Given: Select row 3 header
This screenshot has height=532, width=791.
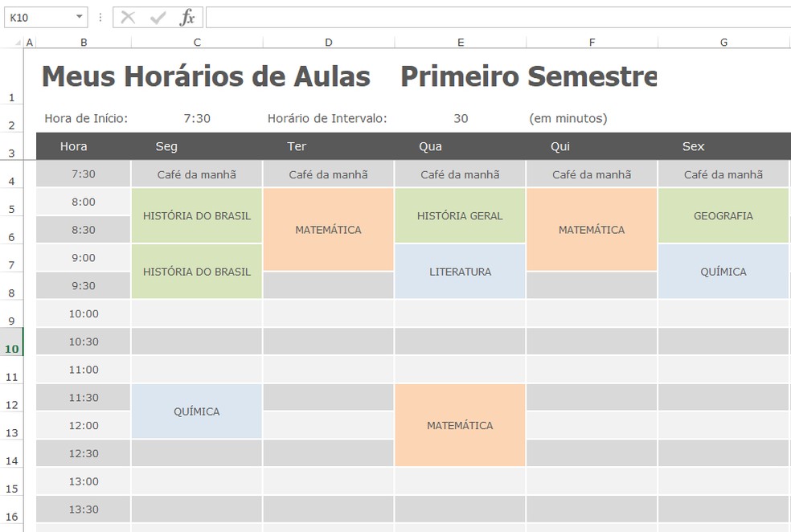Looking at the screenshot, I should coord(12,153).
